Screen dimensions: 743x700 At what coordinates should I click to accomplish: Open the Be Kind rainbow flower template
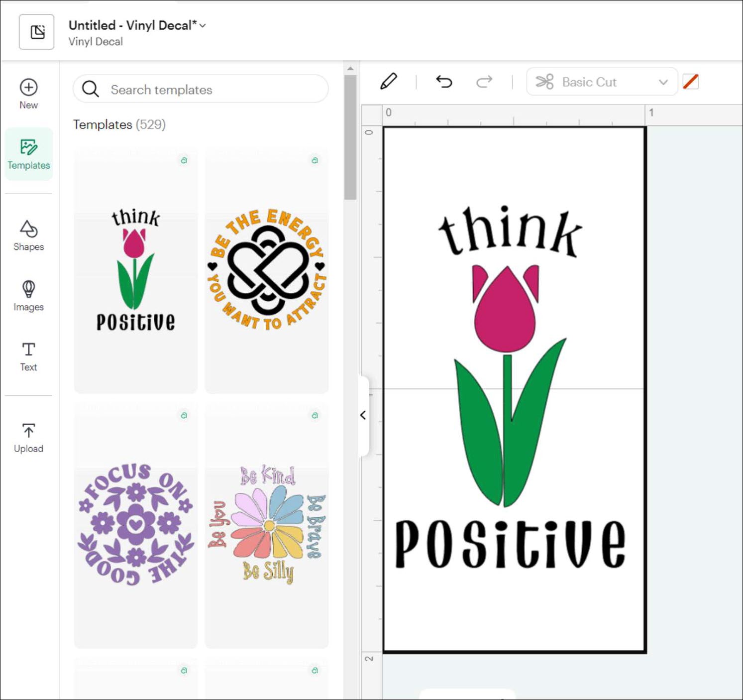(267, 525)
